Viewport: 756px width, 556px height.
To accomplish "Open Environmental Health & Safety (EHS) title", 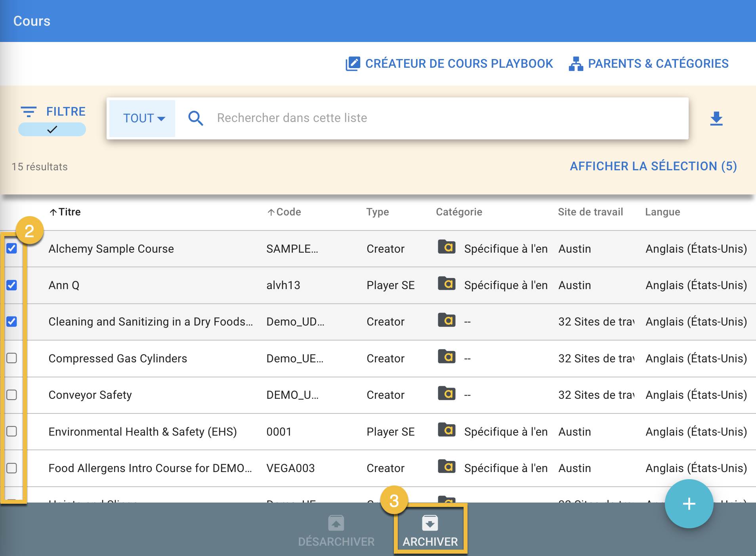I will [x=143, y=432].
